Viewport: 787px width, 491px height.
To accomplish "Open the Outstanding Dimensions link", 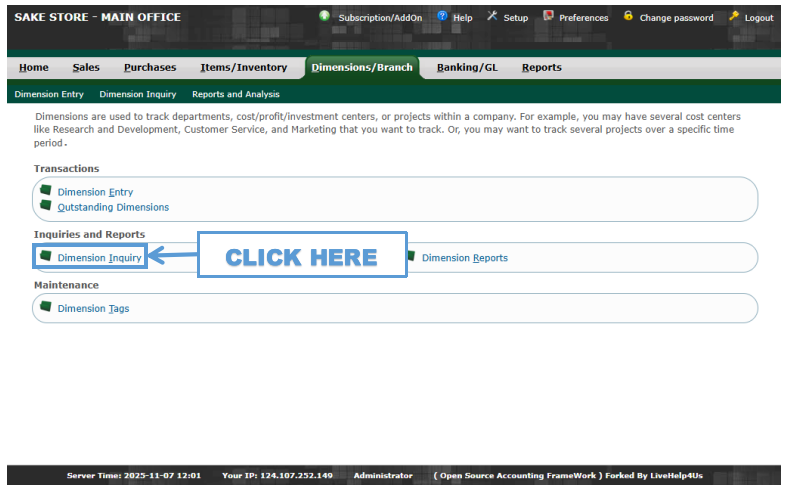I will pos(113,207).
